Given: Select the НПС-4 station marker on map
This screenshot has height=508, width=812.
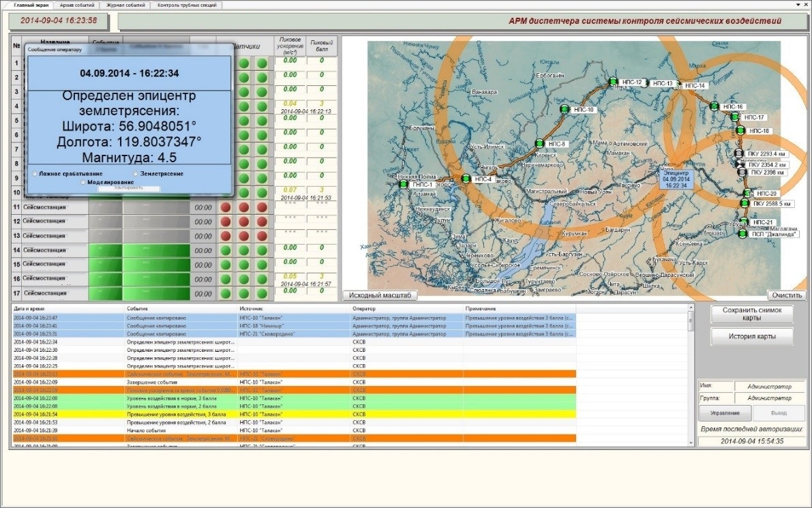Looking at the screenshot, I should pyautogui.click(x=466, y=179).
